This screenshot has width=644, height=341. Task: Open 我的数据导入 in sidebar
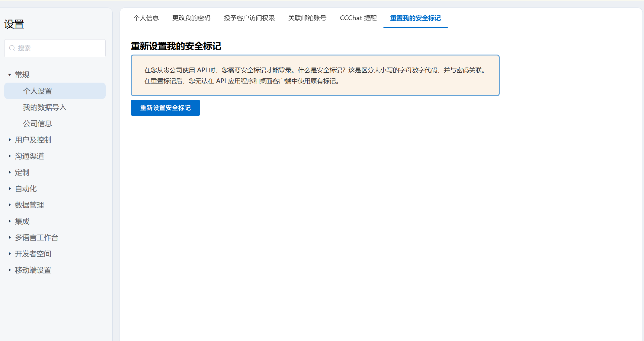point(45,107)
